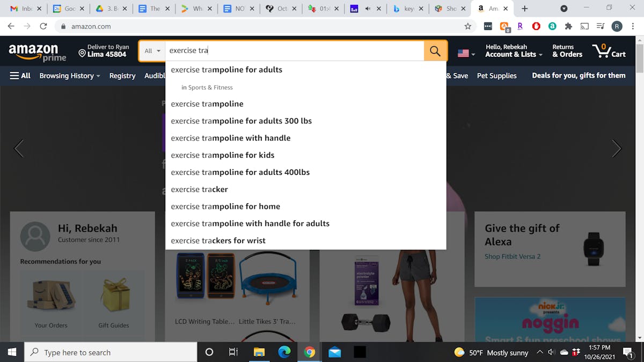Bookmark this page with the star icon

pyautogui.click(x=467, y=26)
